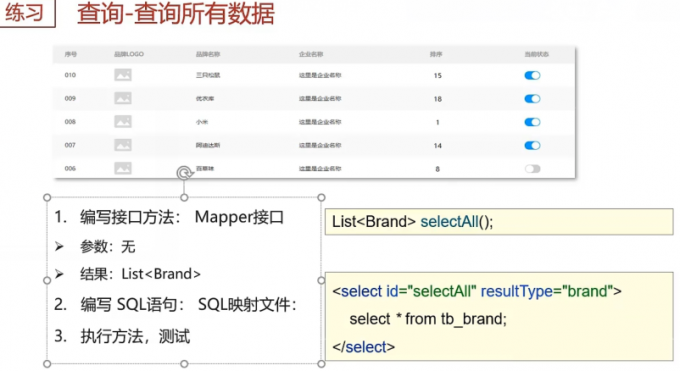Click the select * from tb_brand; line
Image resolution: width=680 pixels, height=371 pixels.
(x=428, y=319)
